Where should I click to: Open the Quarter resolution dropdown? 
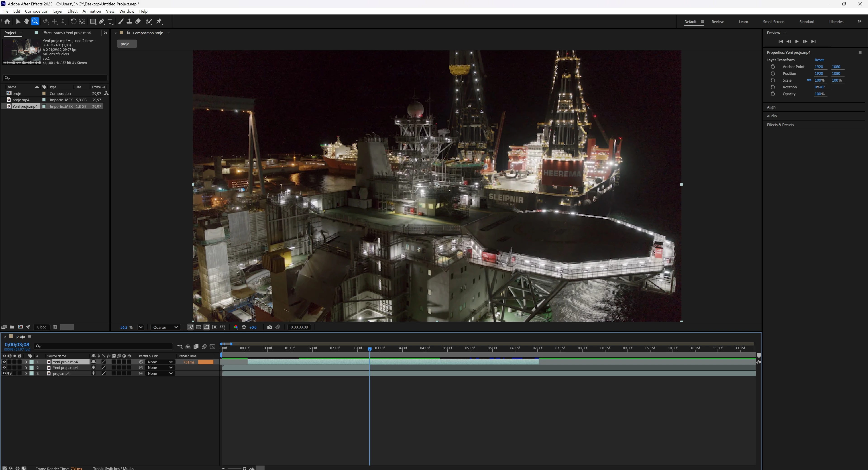pyautogui.click(x=166, y=327)
